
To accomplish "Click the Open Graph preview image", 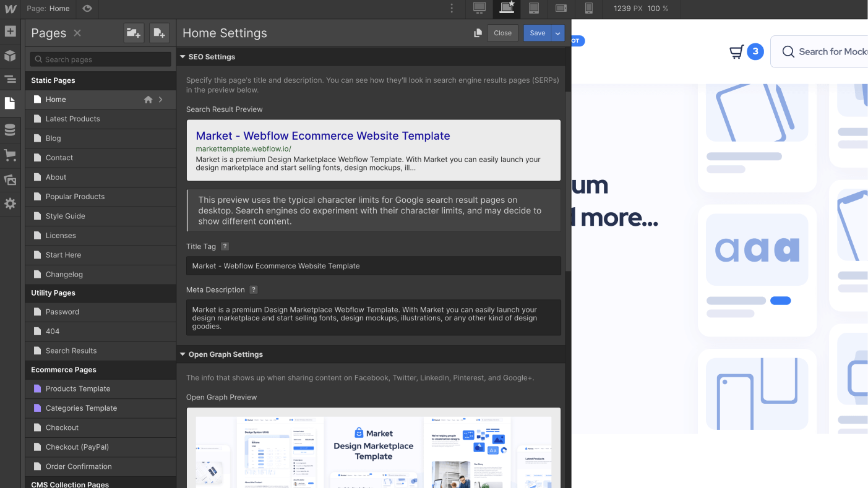I will tap(374, 452).
